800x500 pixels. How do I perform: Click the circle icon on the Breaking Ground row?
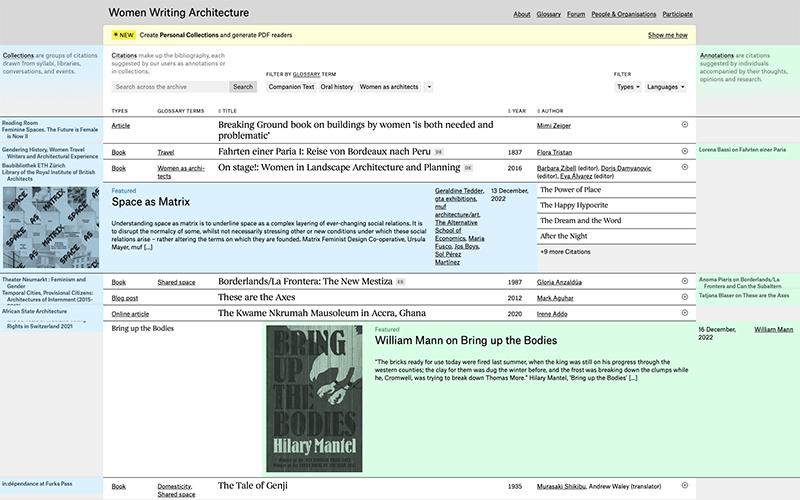(x=685, y=125)
